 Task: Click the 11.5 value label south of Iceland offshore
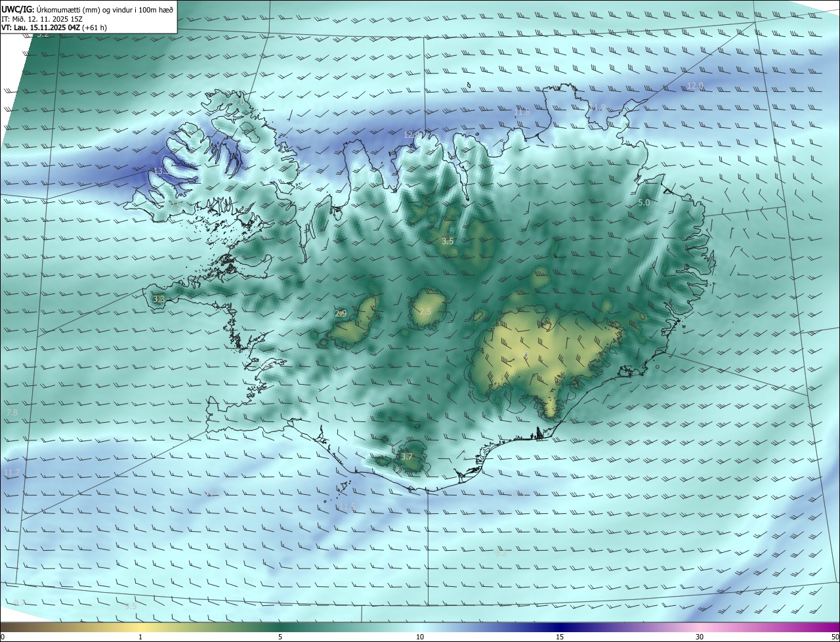tap(347, 507)
